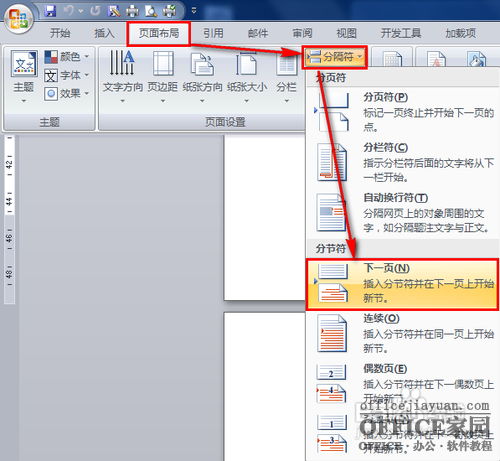The image size is (500, 461).
Task: Open the 引用 tab
Action: [213, 33]
